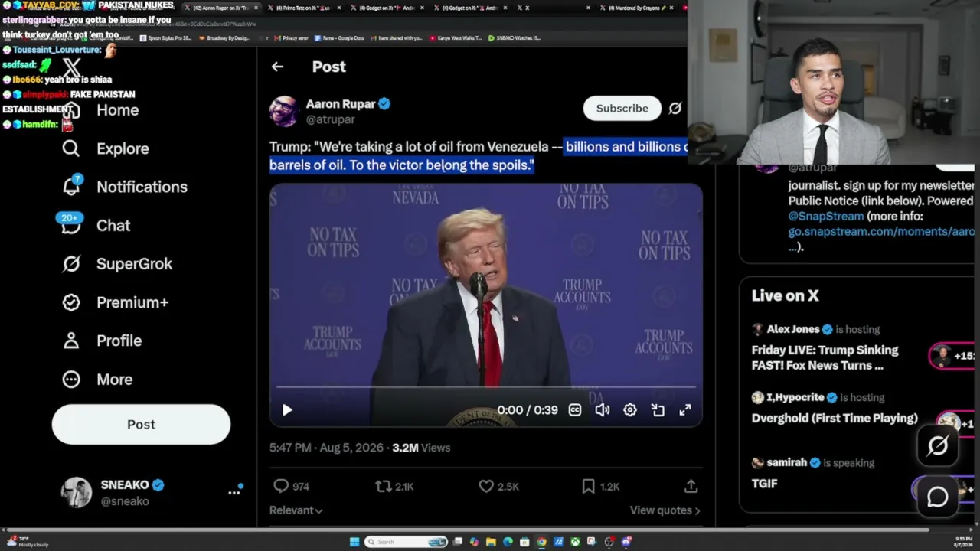Click the 3.2M Views count
This screenshot has height=551, width=980.
point(421,448)
